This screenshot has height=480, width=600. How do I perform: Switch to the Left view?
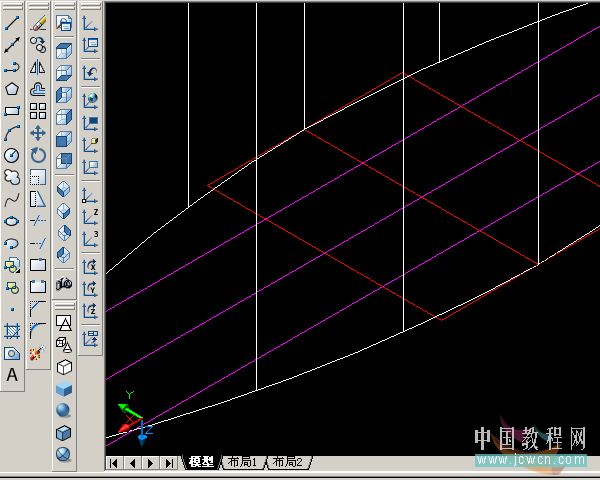pos(64,95)
